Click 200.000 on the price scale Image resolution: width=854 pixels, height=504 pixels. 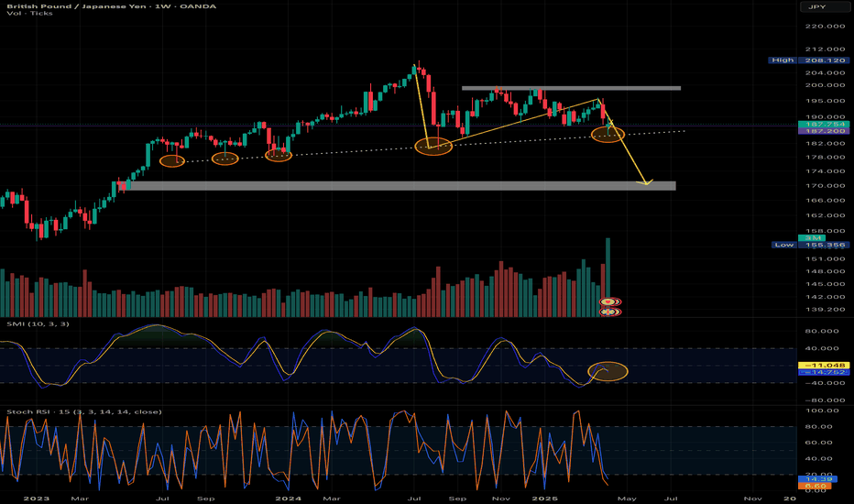tap(825, 85)
